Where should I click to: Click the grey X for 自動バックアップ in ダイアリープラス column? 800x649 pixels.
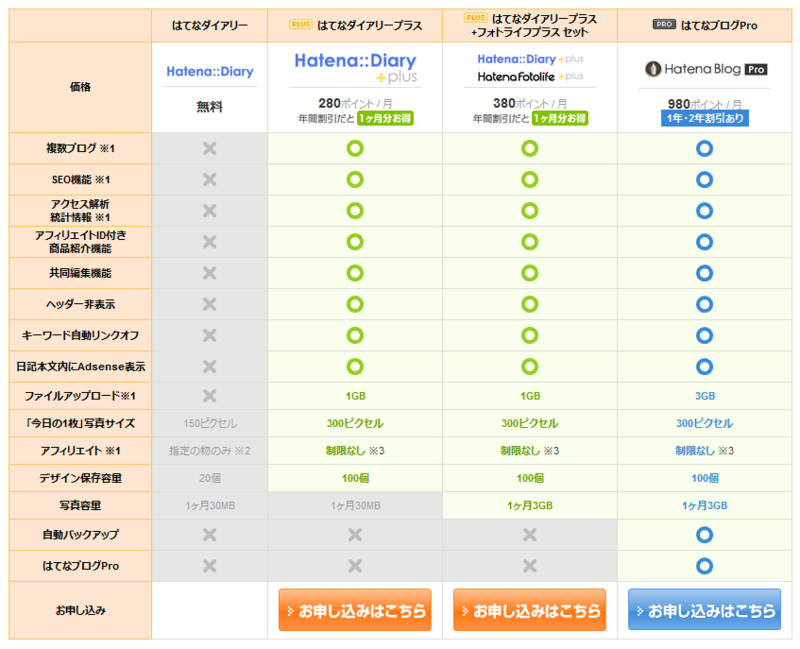(355, 535)
